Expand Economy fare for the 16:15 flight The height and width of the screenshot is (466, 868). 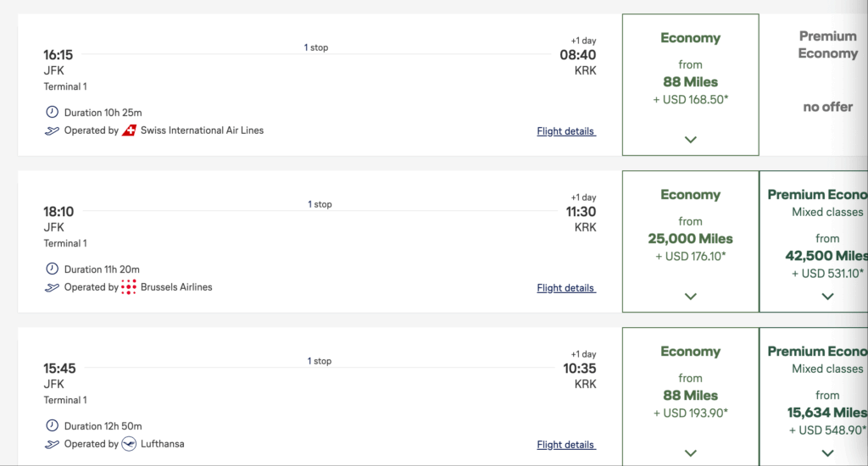pos(690,140)
